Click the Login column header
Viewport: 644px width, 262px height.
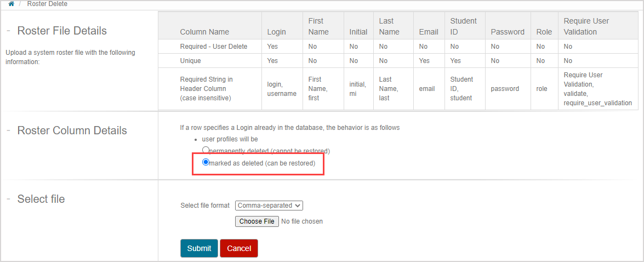coord(276,32)
